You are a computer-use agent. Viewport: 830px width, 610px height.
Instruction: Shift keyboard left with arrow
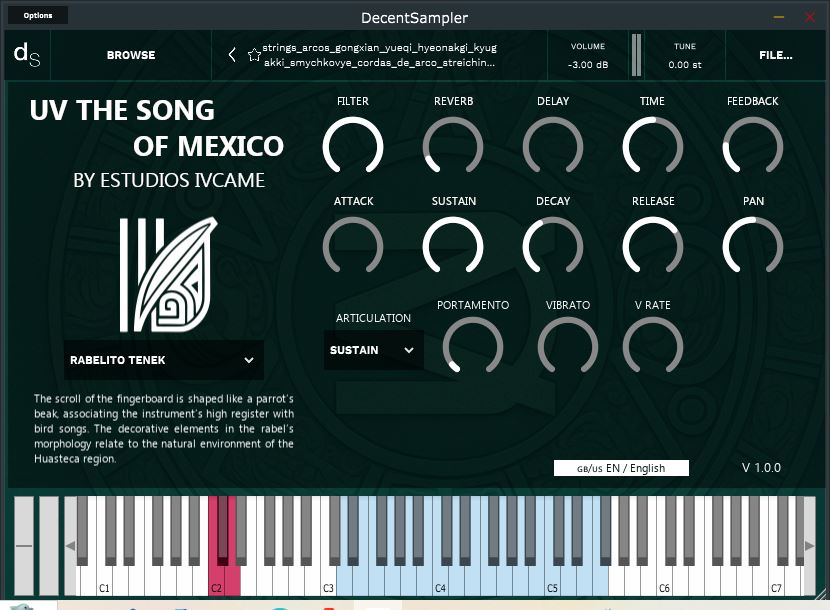pos(70,545)
